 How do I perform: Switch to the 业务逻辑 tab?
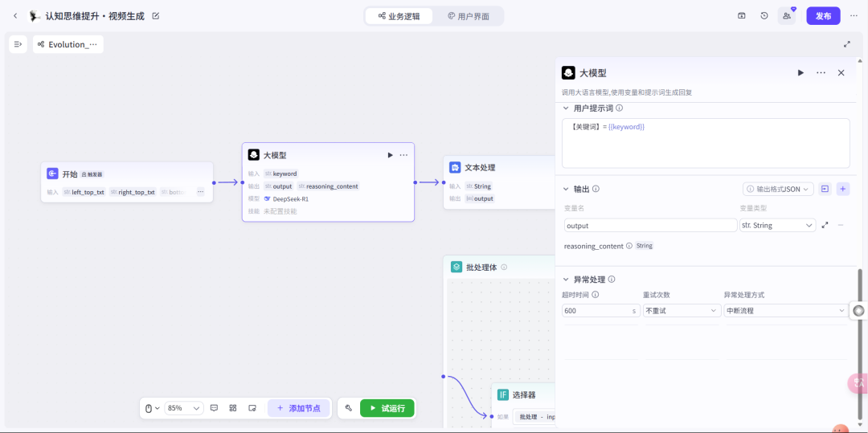point(399,16)
